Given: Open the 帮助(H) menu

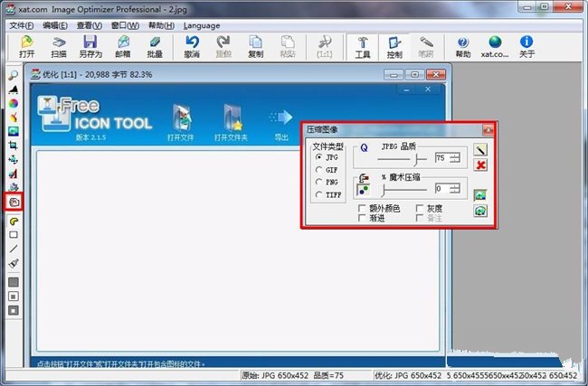Looking at the screenshot, I should click(161, 25).
